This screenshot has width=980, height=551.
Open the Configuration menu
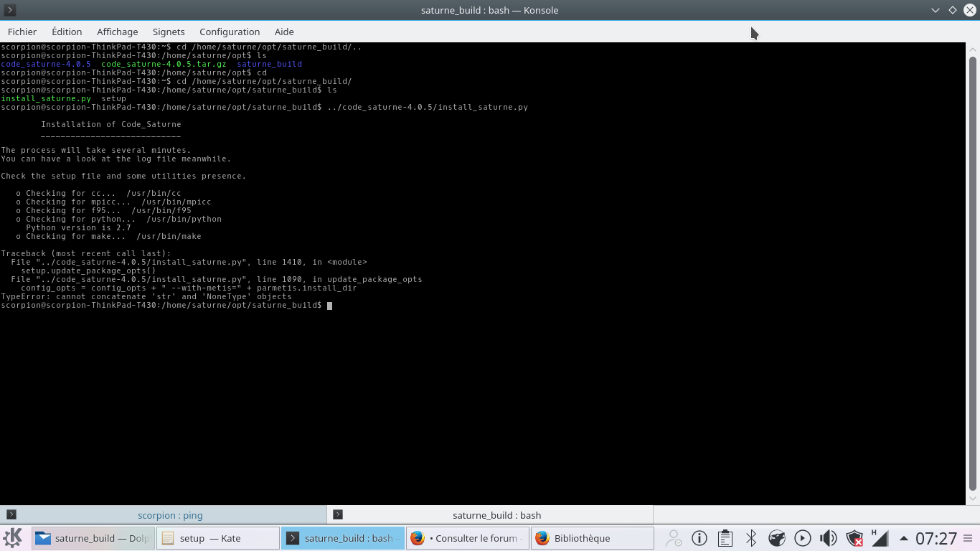[230, 32]
